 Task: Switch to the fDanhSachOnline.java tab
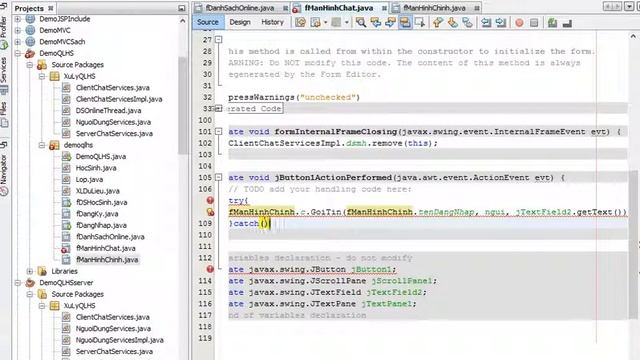coord(240,8)
